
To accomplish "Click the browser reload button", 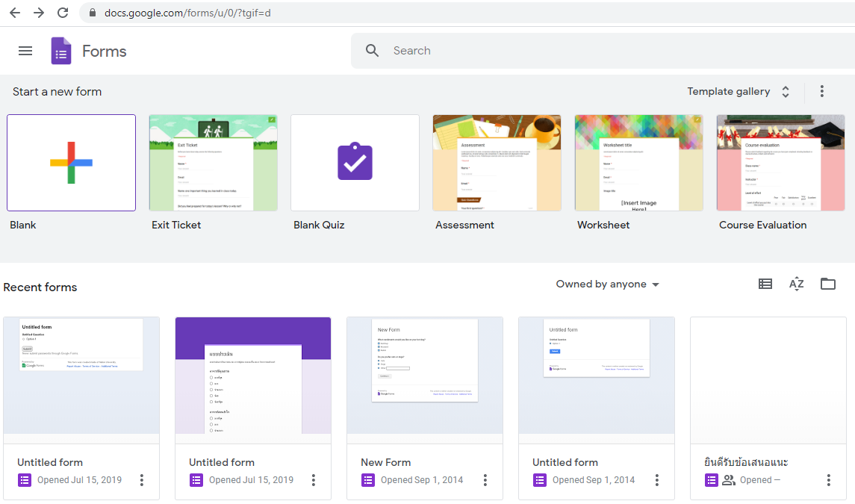I will click(63, 13).
